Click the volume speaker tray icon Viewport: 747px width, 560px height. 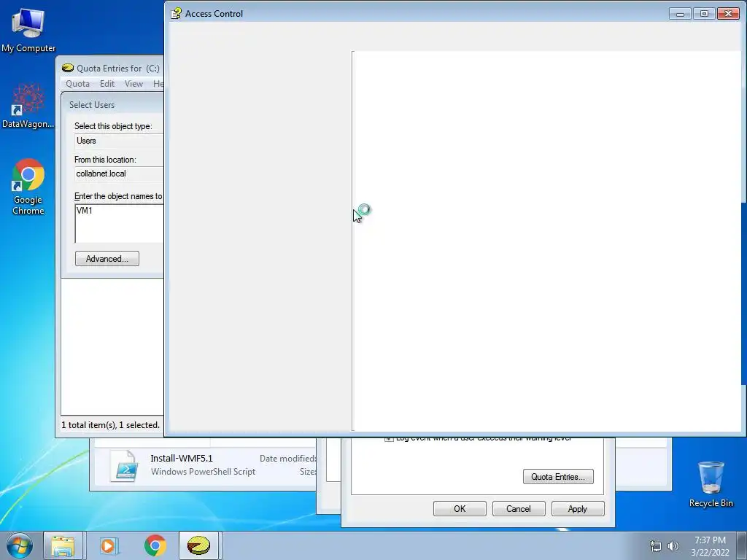tap(673, 546)
